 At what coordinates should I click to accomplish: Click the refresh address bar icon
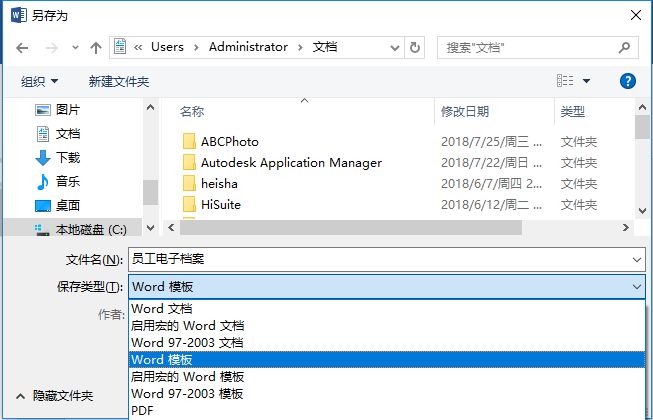(x=416, y=47)
